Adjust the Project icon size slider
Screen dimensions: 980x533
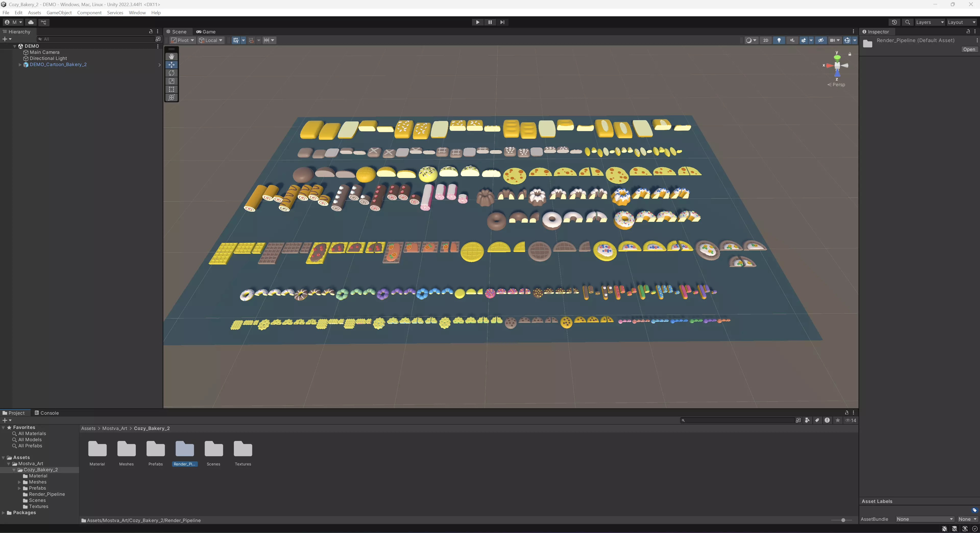tap(843, 520)
